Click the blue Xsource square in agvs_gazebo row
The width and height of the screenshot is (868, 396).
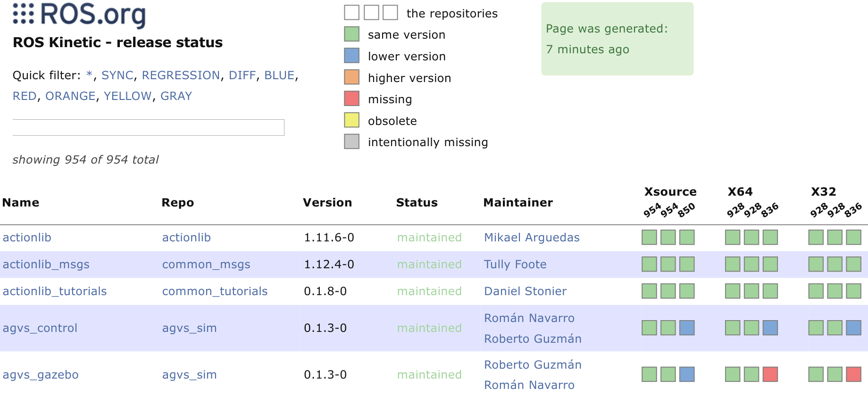(687, 374)
